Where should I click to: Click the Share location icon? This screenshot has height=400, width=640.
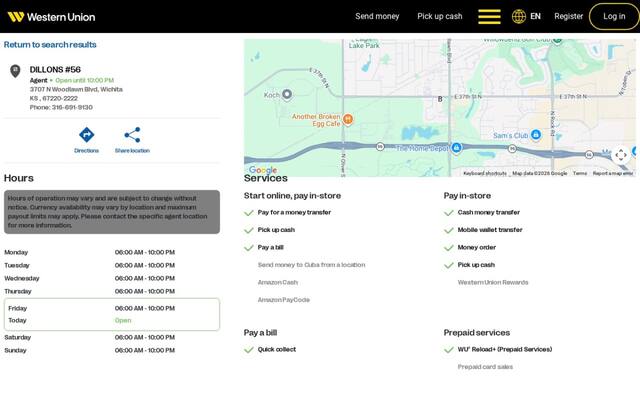pos(132,135)
